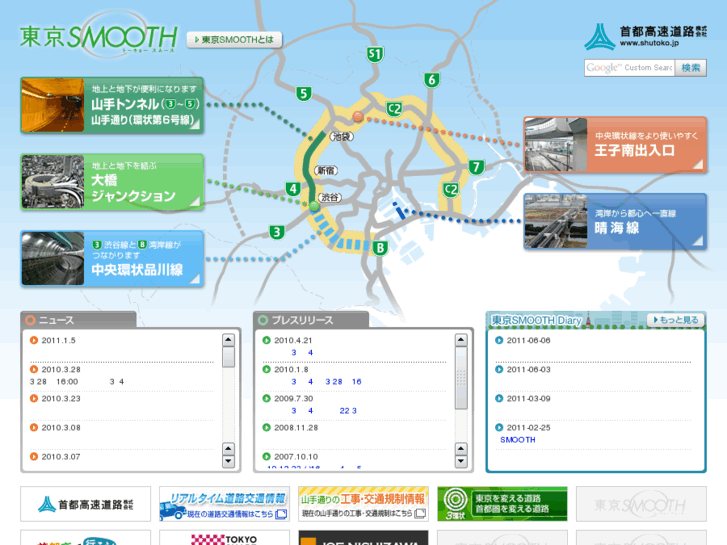This screenshot has width=727, height=545.
Task: Click green bullet icon beside 2010.4.21
Action: (x=267, y=340)
